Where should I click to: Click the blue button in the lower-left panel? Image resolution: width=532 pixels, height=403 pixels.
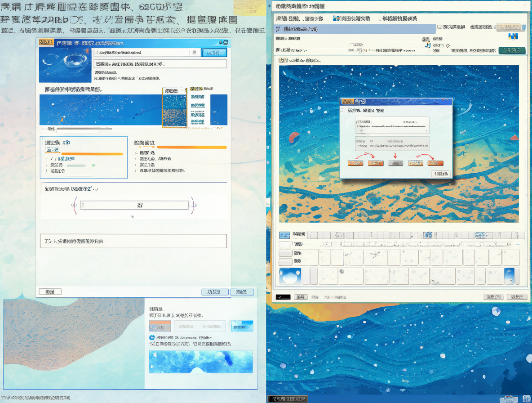pyautogui.click(x=242, y=327)
